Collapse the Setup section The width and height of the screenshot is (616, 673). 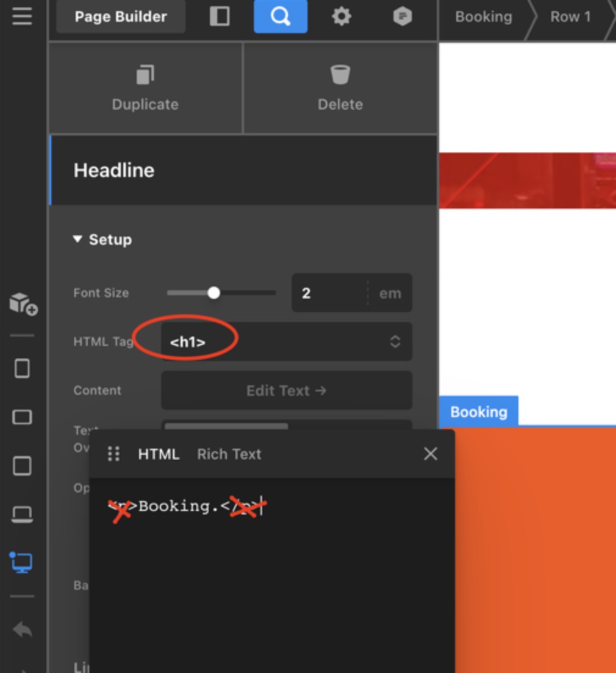point(102,240)
